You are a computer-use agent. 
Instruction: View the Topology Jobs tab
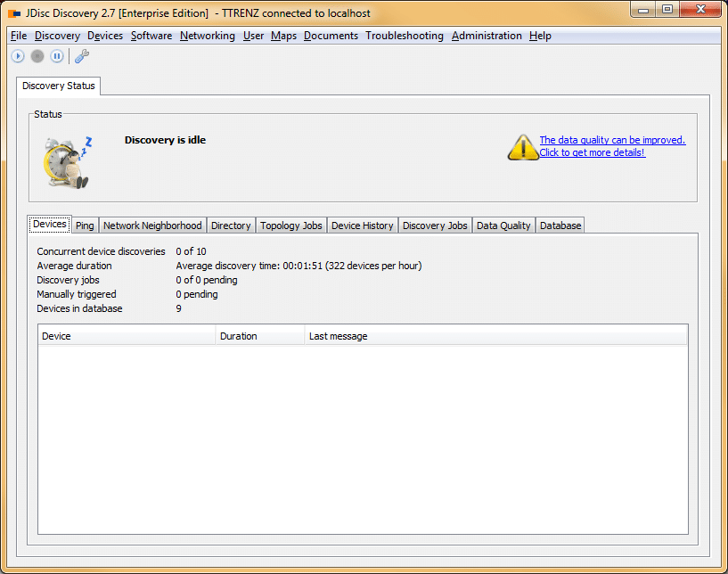tap(290, 225)
